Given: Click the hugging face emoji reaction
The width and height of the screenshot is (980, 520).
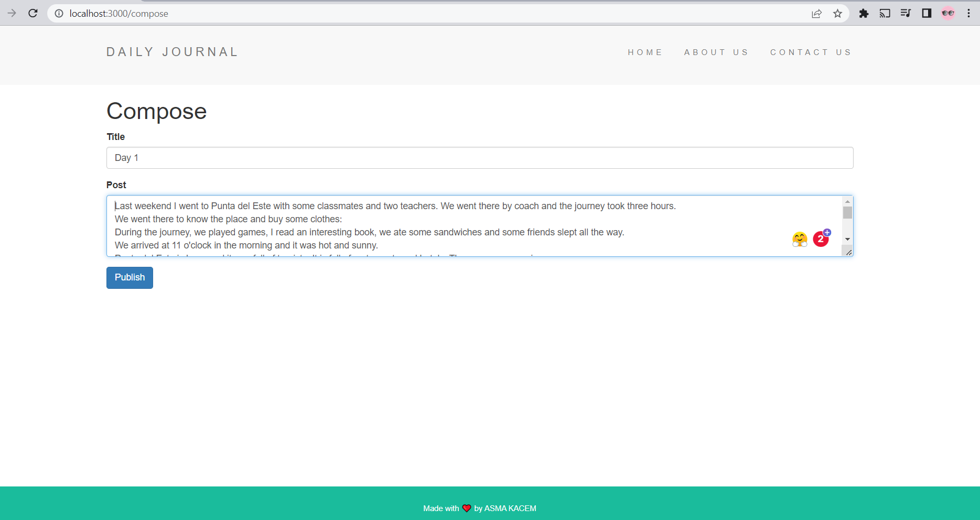Looking at the screenshot, I should click(799, 239).
